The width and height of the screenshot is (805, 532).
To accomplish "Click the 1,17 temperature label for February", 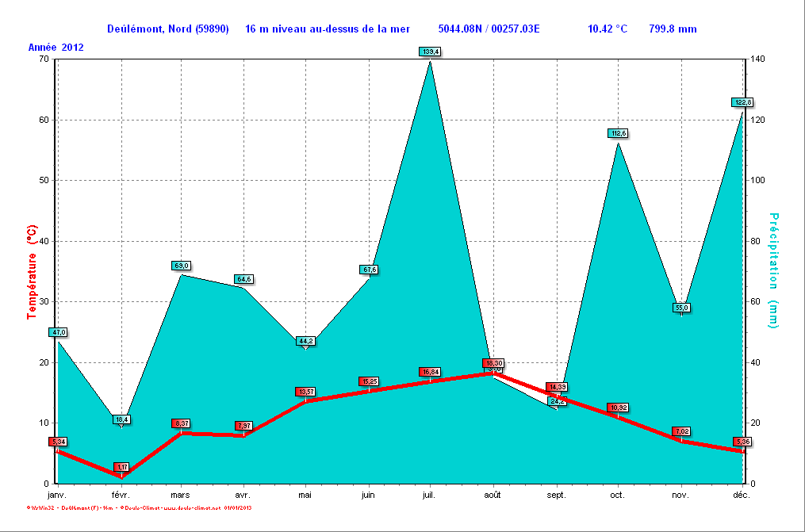I will [121, 467].
